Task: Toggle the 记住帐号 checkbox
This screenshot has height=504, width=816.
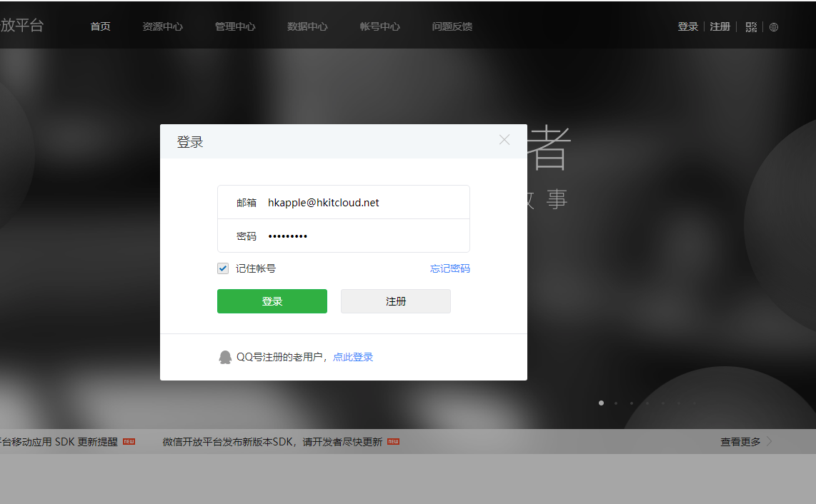Action: coord(223,268)
